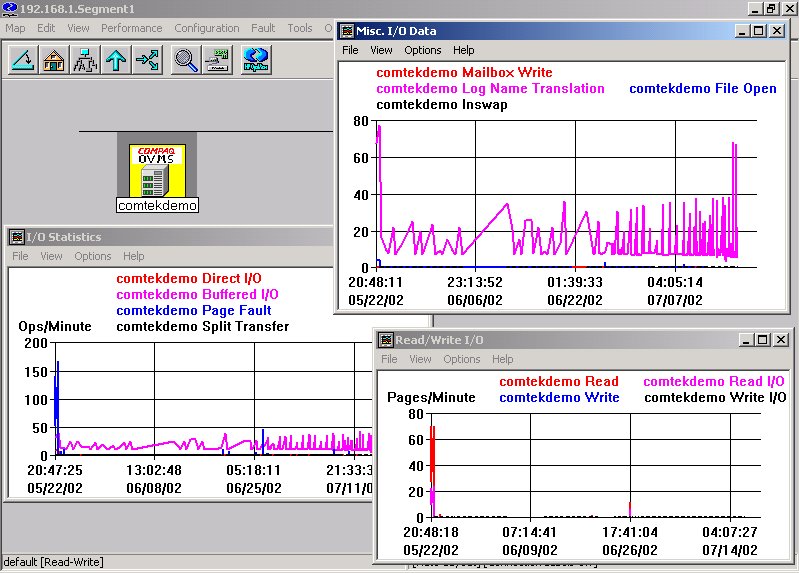Click the HP OpenView logo toolbar icon
The height and width of the screenshot is (573, 799).
click(x=256, y=60)
